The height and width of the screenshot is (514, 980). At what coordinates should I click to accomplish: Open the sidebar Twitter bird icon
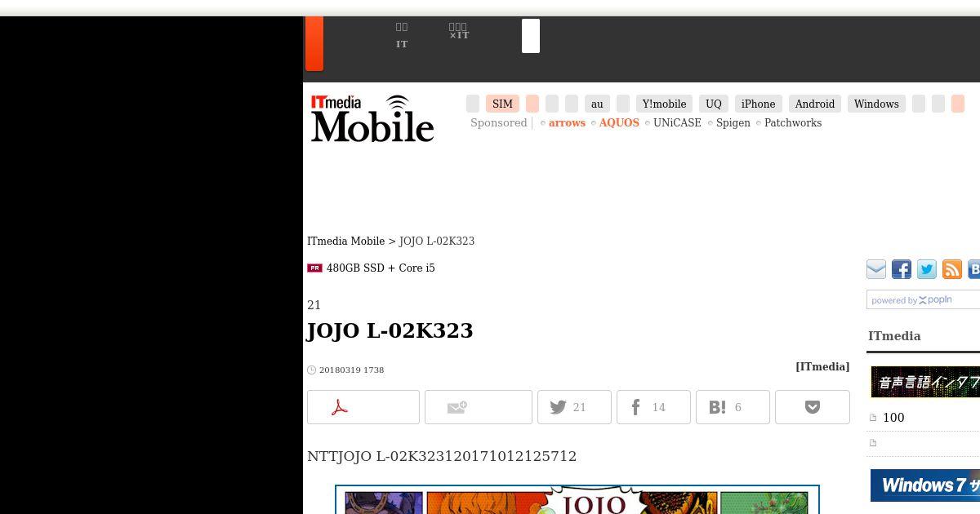click(x=927, y=269)
